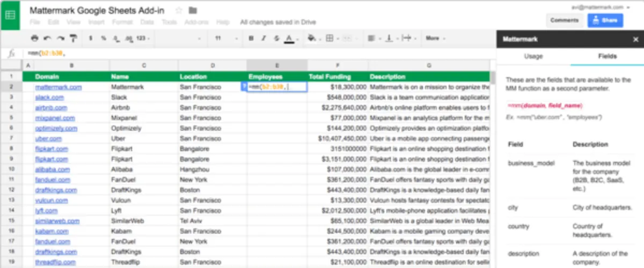
Task: Click the formula help question mark icon
Action: (x=245, y=86)
